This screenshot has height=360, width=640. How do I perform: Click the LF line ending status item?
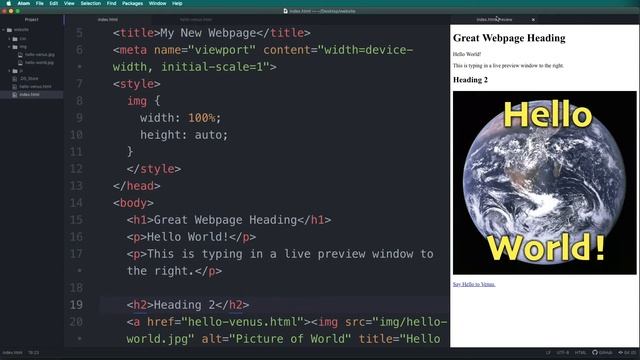(548, 353)
